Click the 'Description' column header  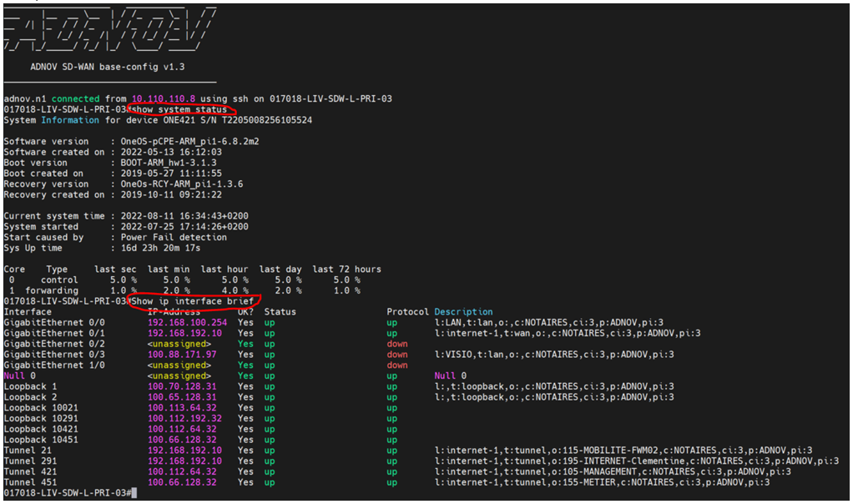click(463, 312)
